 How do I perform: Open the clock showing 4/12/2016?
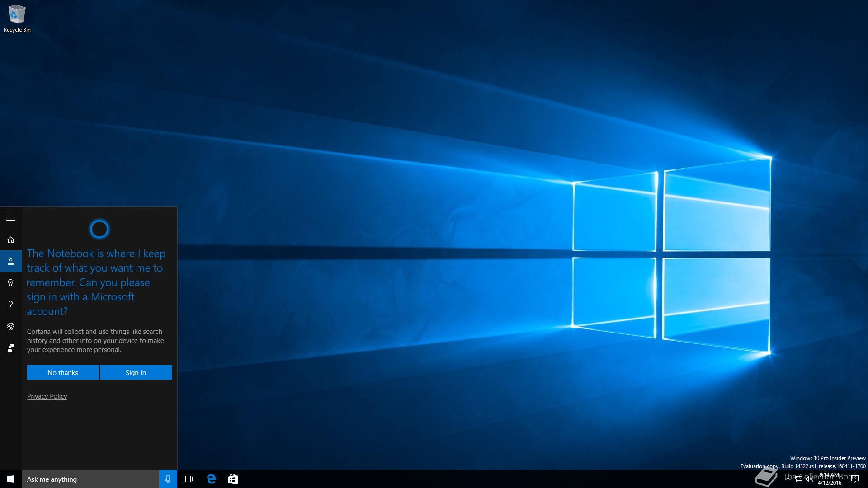[x=830, y=479]
